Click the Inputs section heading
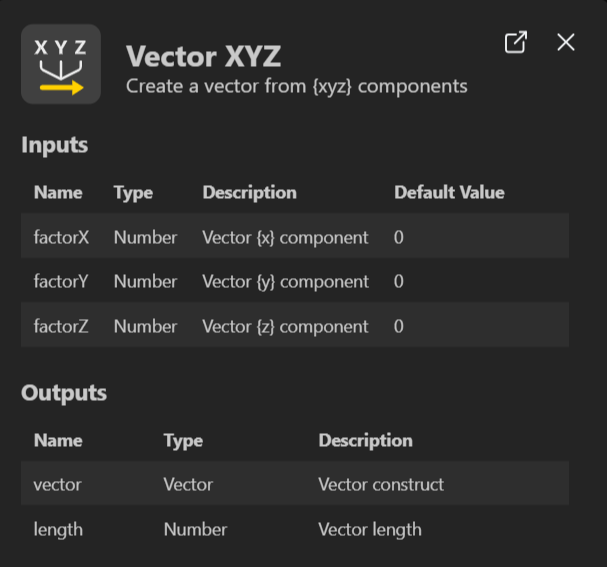The width and height of the screenshot is (607, 567). 55,145
